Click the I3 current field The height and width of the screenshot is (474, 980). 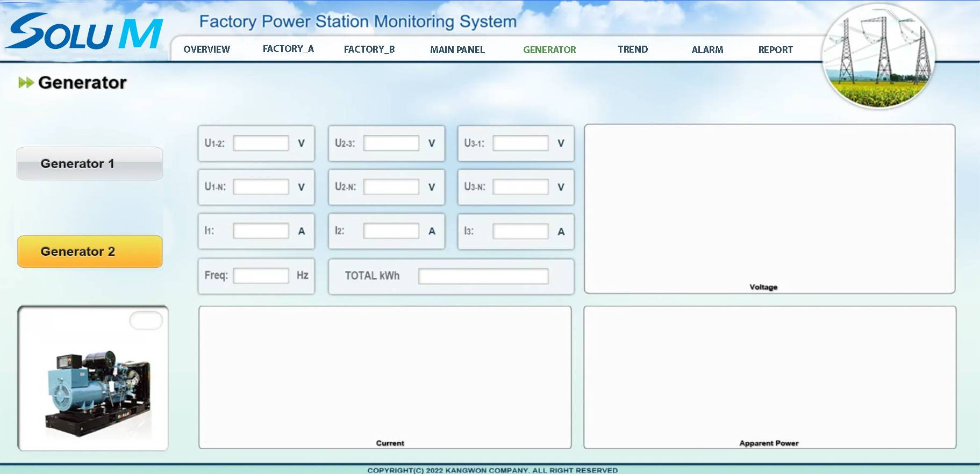pyautogui.click(x=520, y=232)
